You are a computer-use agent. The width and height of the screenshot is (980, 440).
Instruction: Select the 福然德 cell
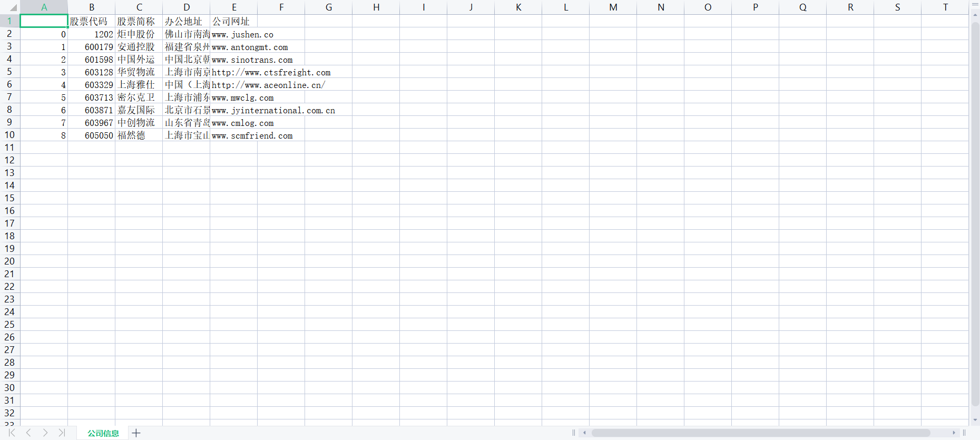139,135
